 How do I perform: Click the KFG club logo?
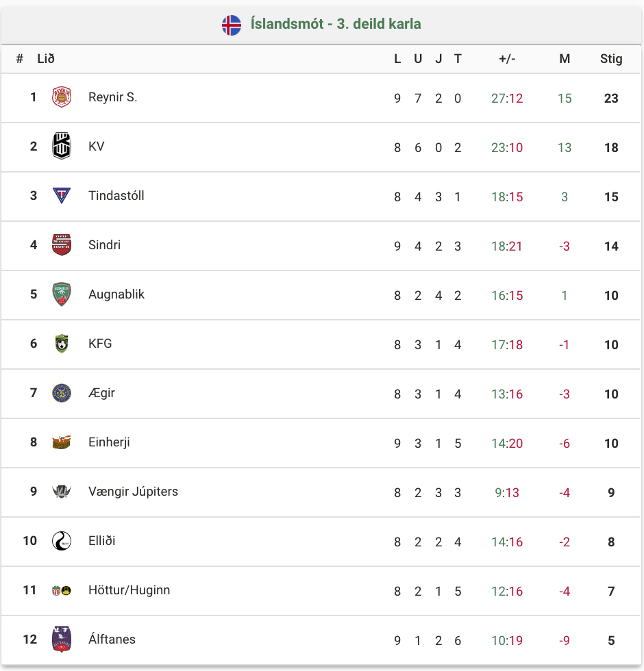61,344
